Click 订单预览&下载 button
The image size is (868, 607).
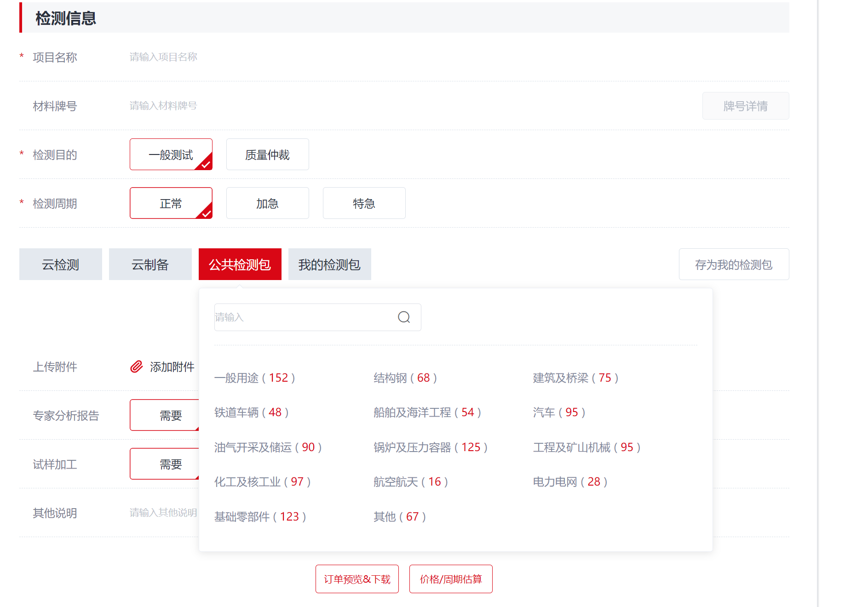click(x=357, y=579)
